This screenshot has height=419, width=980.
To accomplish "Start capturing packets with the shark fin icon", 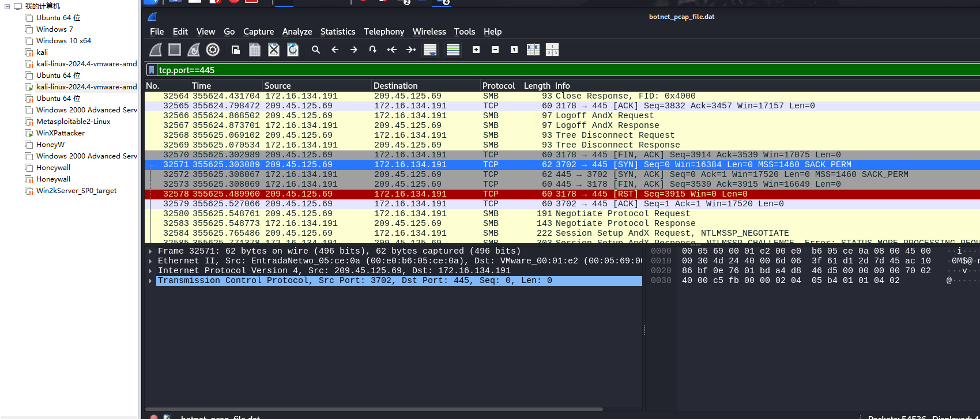I will point(156,50).
